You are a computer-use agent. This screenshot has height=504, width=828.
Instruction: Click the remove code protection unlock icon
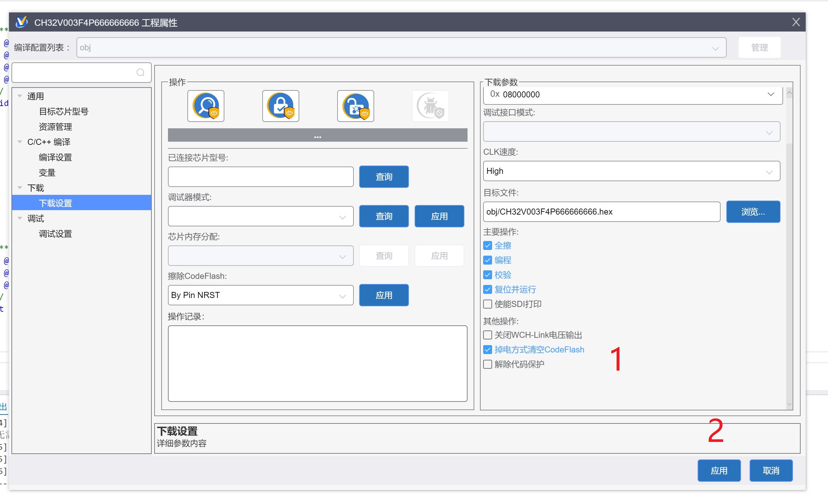click(x=356, y=106)
